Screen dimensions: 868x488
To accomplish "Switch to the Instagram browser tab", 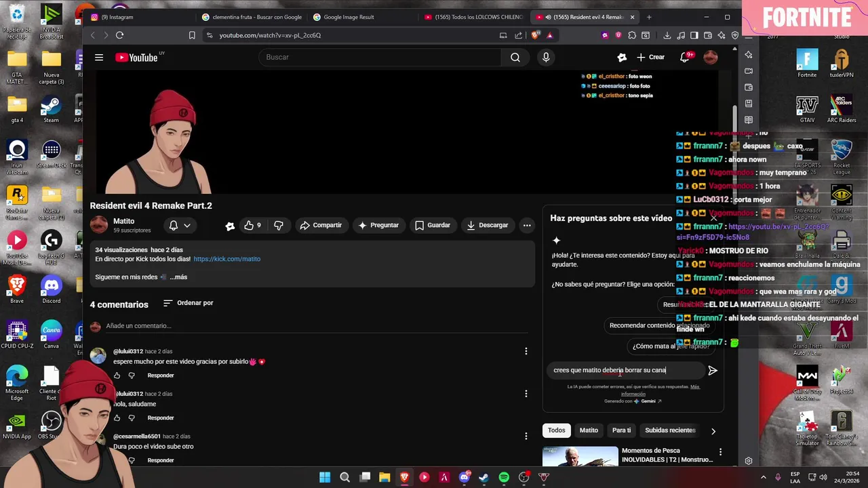I will tap(139, 17).
